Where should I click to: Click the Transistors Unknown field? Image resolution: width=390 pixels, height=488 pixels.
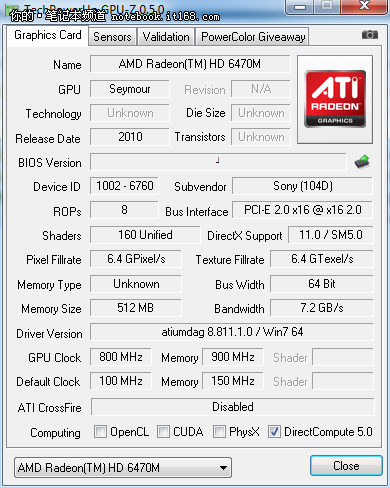[261, 137]
